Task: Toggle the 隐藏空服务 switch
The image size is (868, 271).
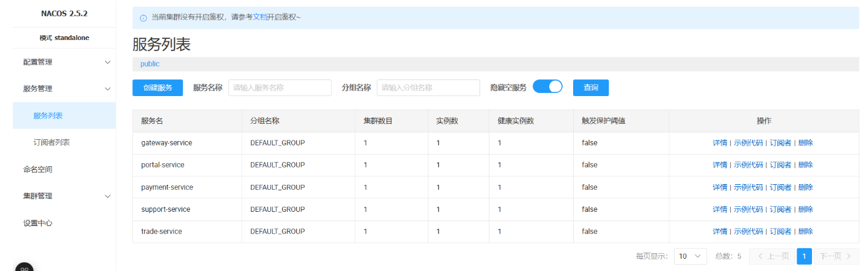Action: [x=547, y=87]
